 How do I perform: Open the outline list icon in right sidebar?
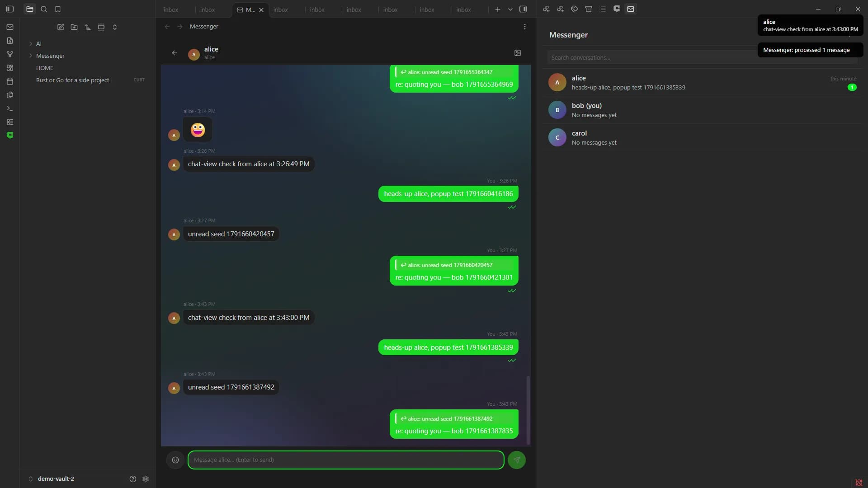pyautogui.click(x=603, y=9)
